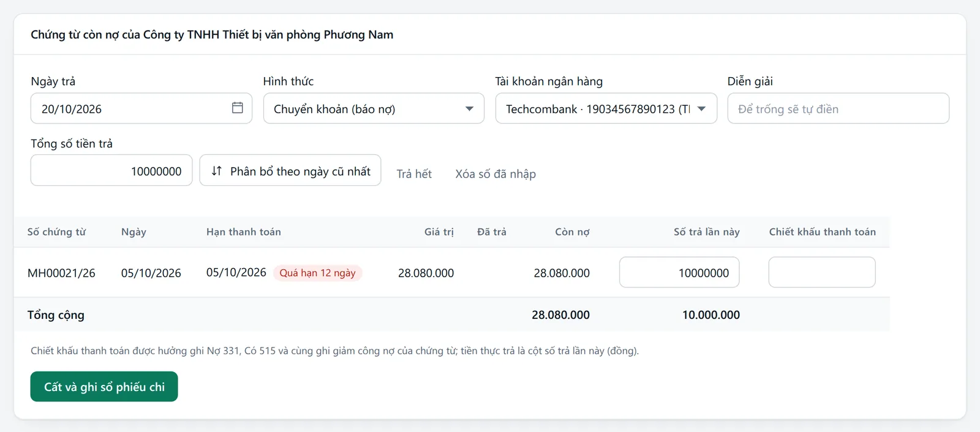
Task: Click the Trả hết link
Action: [x=414, y=174]
